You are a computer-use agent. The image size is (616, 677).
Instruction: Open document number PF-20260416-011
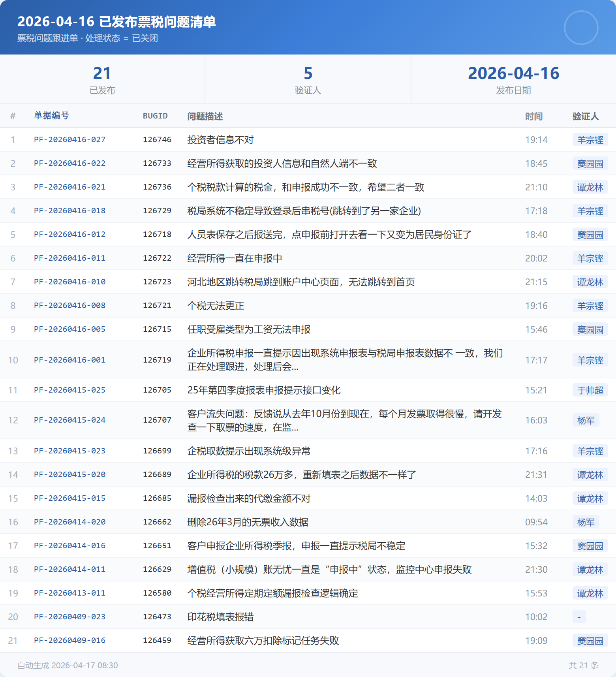(69, 258)
